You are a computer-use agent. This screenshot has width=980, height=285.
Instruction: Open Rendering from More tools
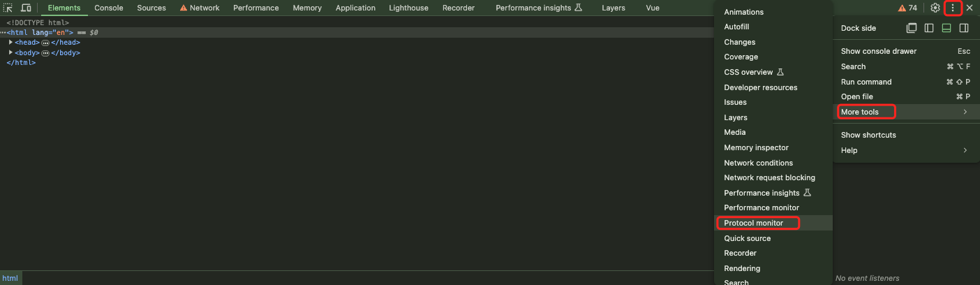pos(773,268)
